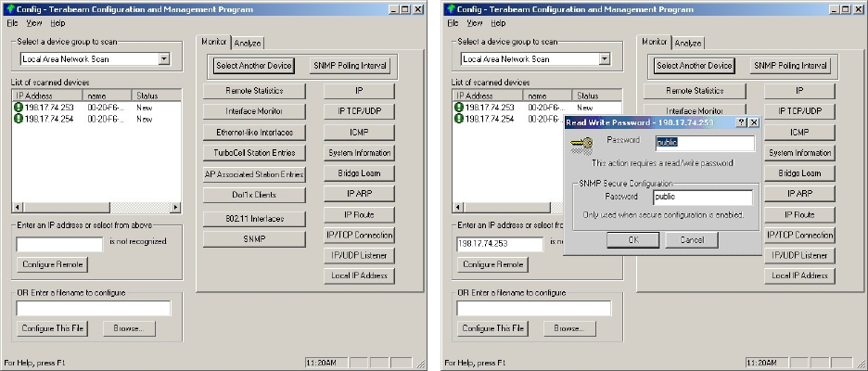Click IP Route in the window without the dialog
This screenshot has height=371, width=868.
tap(359, 215)
